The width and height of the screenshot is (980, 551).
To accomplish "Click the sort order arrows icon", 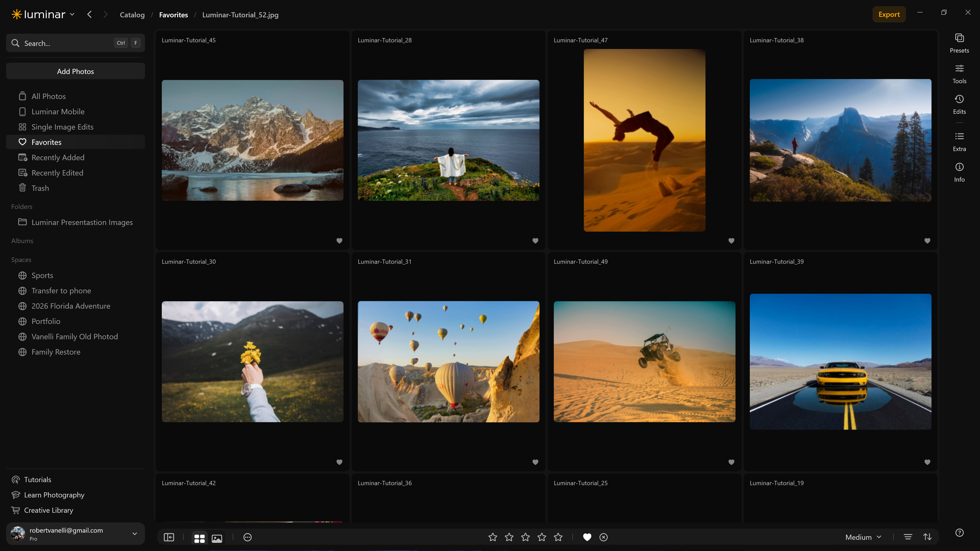I will (x=927, y=537).
